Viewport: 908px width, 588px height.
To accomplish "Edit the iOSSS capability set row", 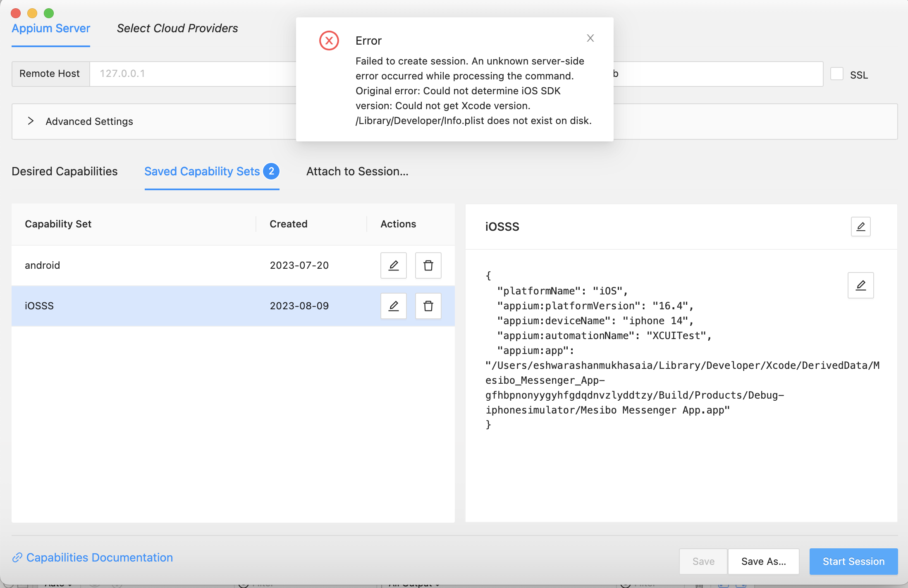I will click(x=393, y=306).
